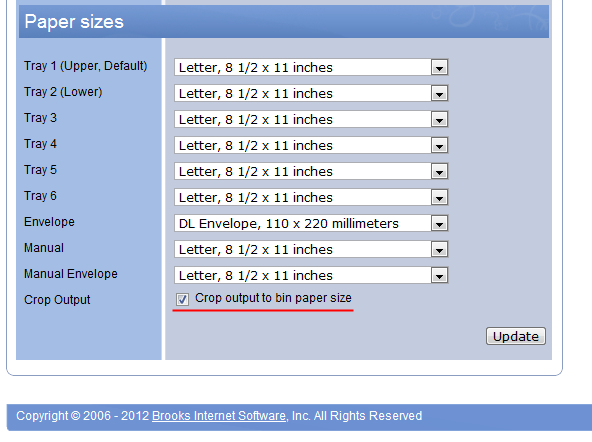Click the Manual row label
This screenshot has height=442, width=592.
(x=44, y=248)
